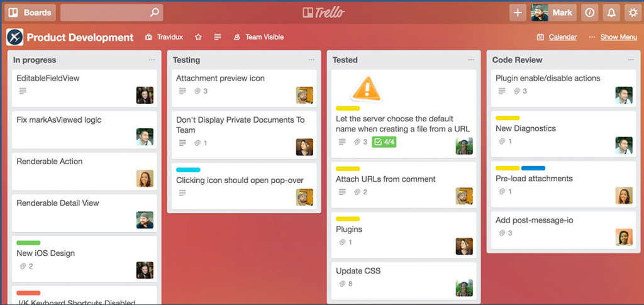Click attachment badge on Attachment preview icon card
The height and width of the screenshot is (305, 644).
point(201,91)
